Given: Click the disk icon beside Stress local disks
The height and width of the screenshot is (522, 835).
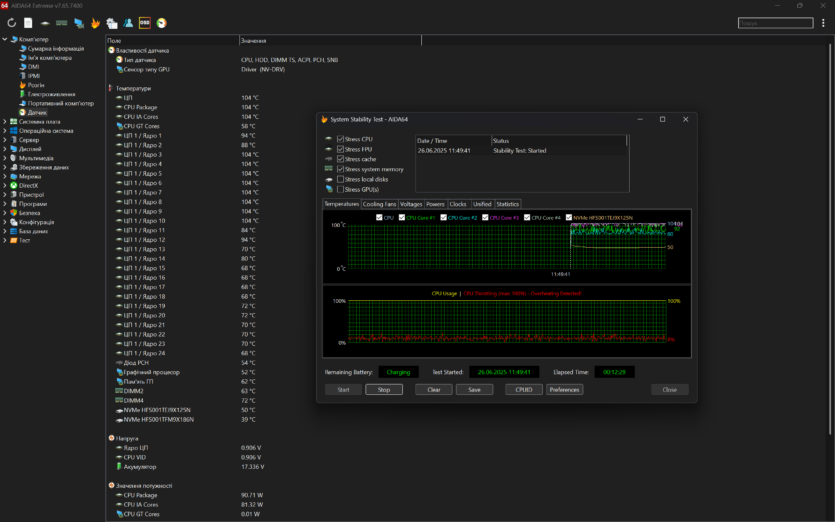Looking at the screenshot, I should coord(329,179).
